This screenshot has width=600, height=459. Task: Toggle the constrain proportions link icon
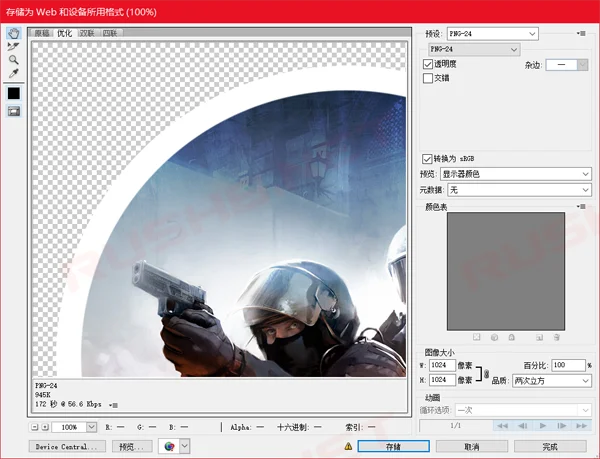click(x=486, y=373)
